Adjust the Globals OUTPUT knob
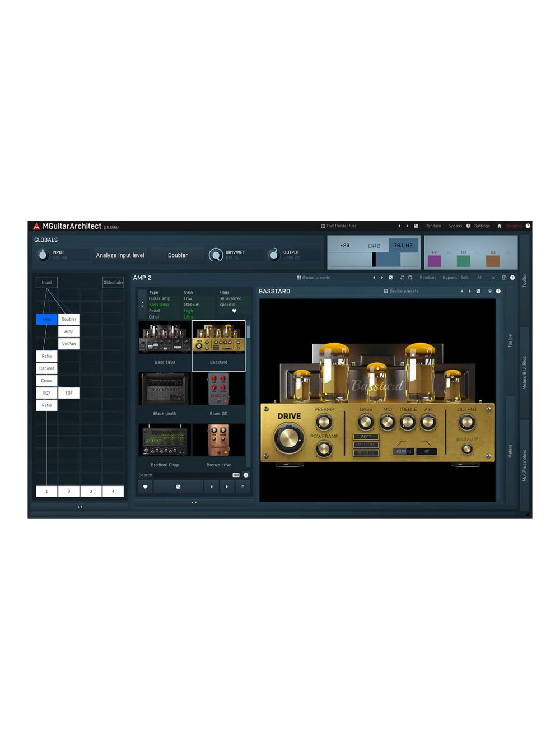Screen dimensions: 560x739 (273, 255)
